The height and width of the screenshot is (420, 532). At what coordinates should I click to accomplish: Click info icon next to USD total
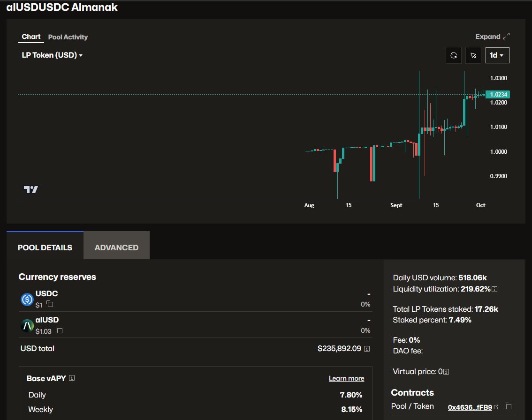click(x=367, y=349)
